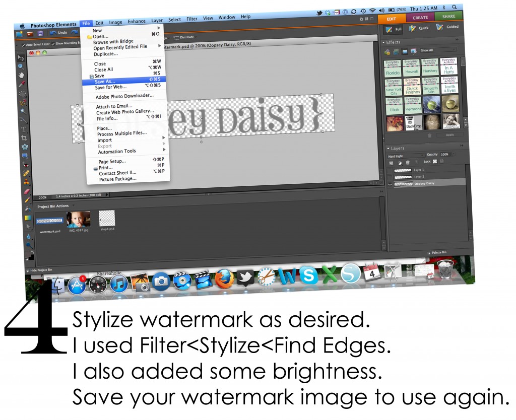The height and width of the screenshot is (420, 516).
Task: Select the Eraser tool
Action: [x=27, y=191]
